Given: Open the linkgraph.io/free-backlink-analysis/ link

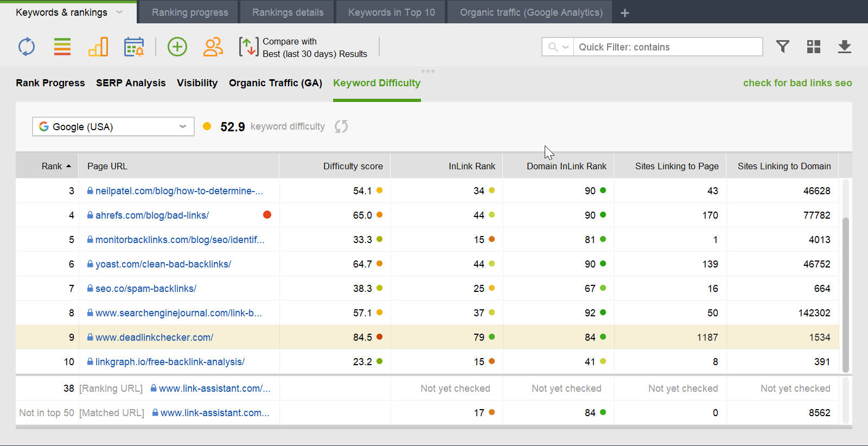Looking at the screenshot, I should point(170,361).
